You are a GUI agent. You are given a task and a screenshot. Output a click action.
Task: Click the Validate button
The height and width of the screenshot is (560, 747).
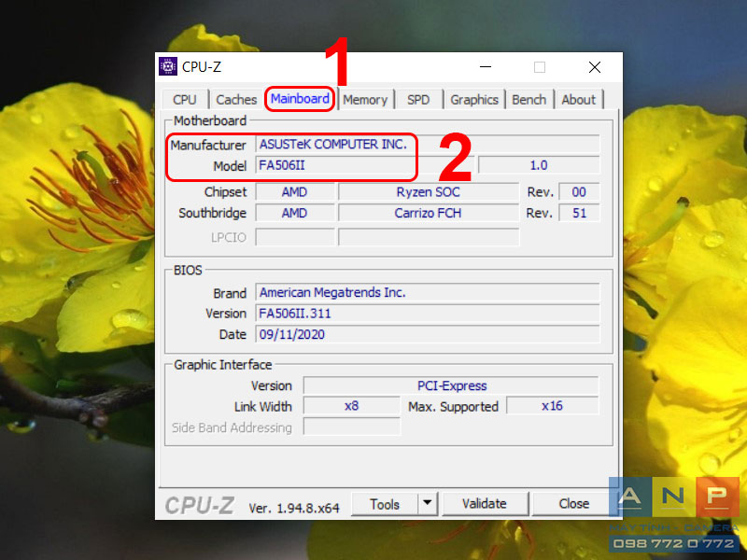[485, 503]
